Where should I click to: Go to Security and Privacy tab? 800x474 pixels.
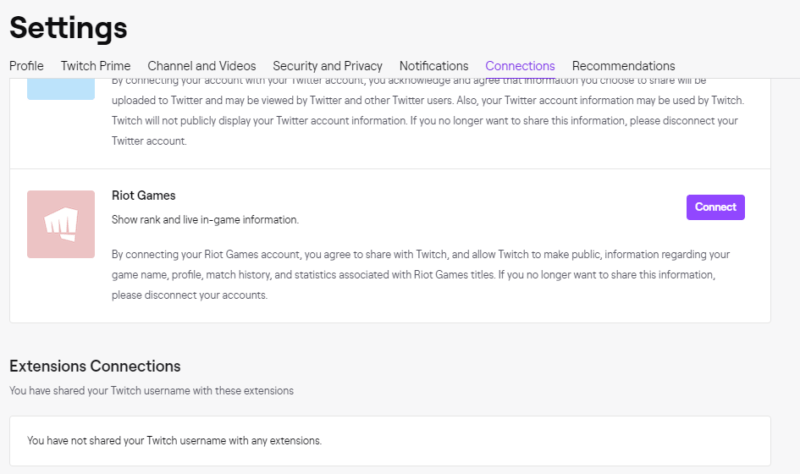pos(327,66)
